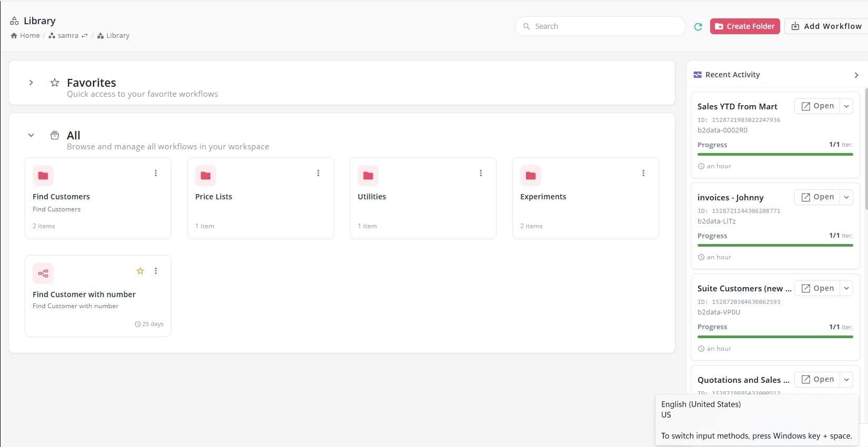Open the Experiments folder icon
This screenshot has height=447, width=868.
pos(531,176)
